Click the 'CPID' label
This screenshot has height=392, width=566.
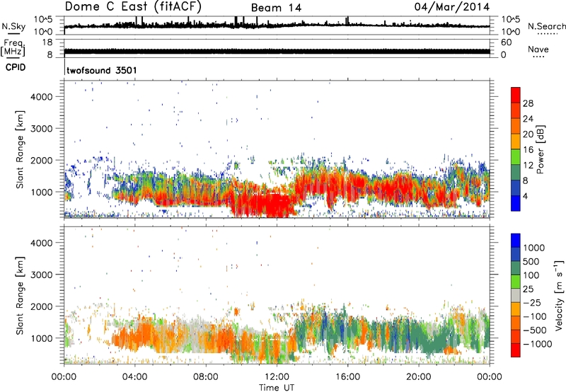16,67
